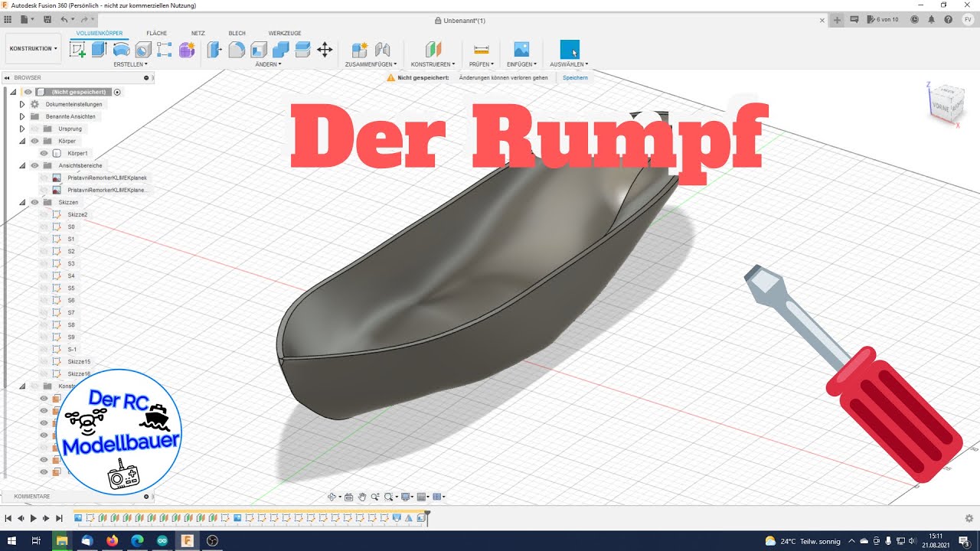980x551 pixels.
Task: Toggle visibility of Skizzen folder
Action: click(x=34, y=202)
